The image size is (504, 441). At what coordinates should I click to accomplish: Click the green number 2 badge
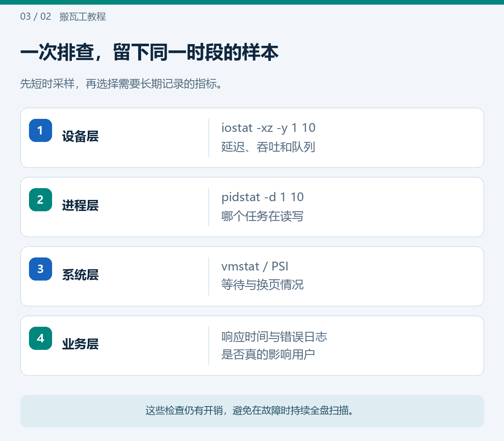(x=40, y=199)
